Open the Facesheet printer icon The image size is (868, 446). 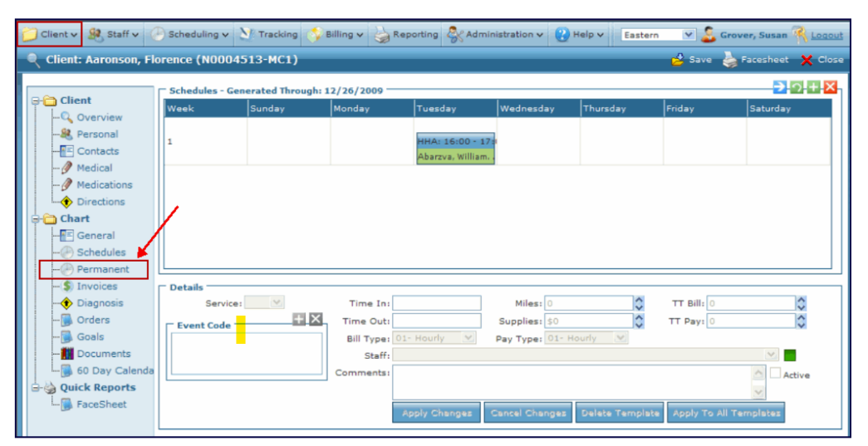click(729, 60)
